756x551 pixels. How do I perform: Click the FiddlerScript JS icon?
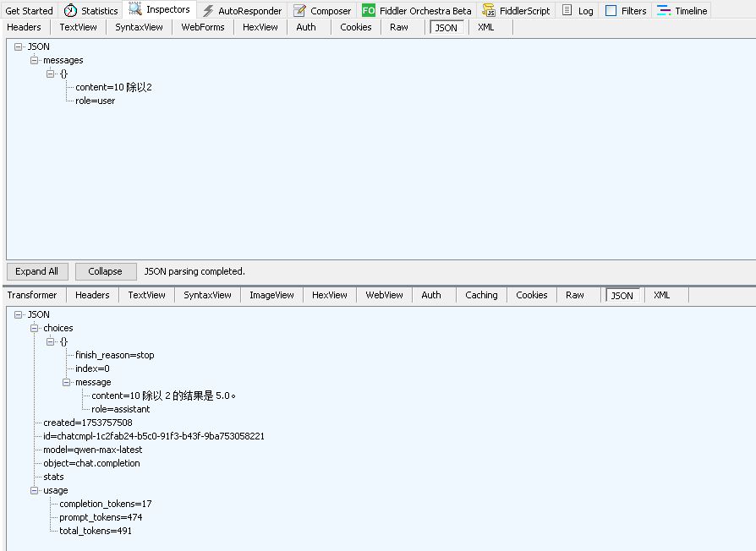[x=489, y=11]
